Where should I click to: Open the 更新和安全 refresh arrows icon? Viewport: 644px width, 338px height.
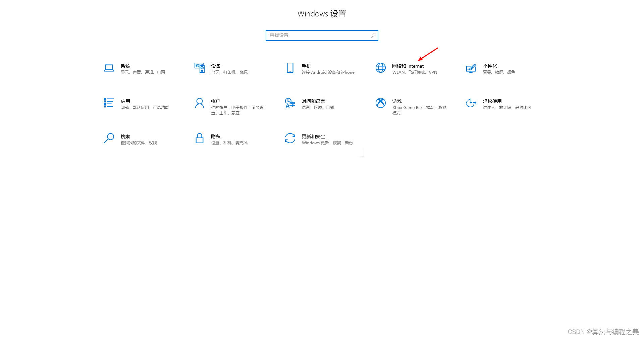click(x=290, y=138)
